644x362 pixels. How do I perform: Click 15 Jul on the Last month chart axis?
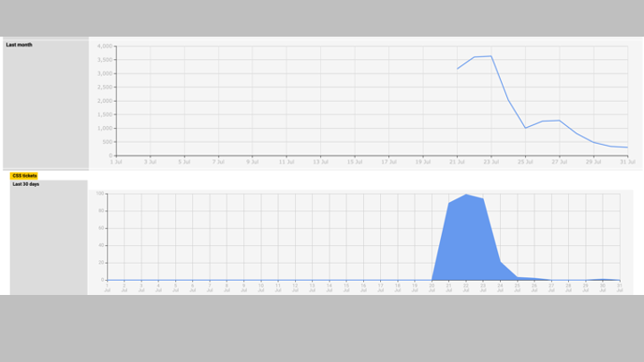pos(355,162)
